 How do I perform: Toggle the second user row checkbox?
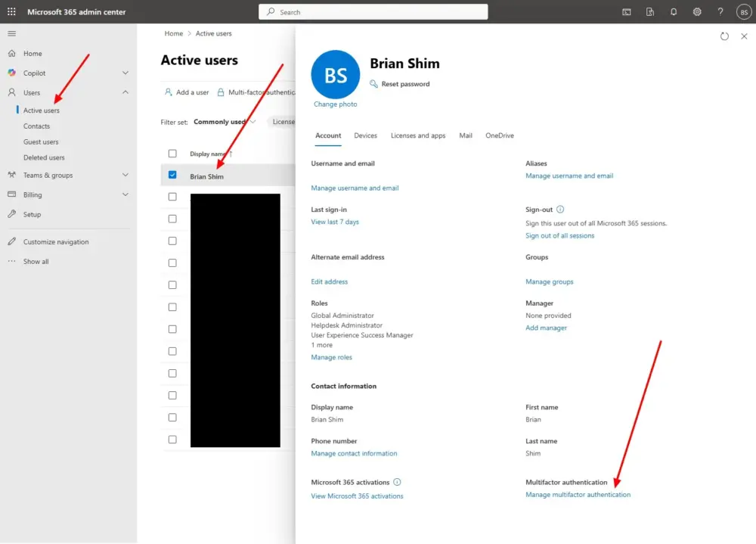[x=172, y=197]
